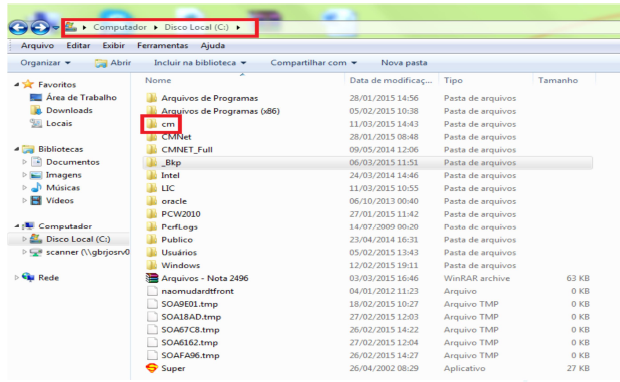620x382 pixels.
Task: Select Arquivos de Programas (x86) folder icon
Action: pos(151,110)
